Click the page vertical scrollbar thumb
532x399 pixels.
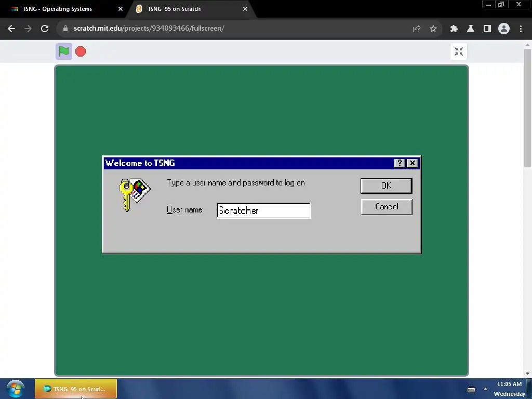click(x=528, y=108)
